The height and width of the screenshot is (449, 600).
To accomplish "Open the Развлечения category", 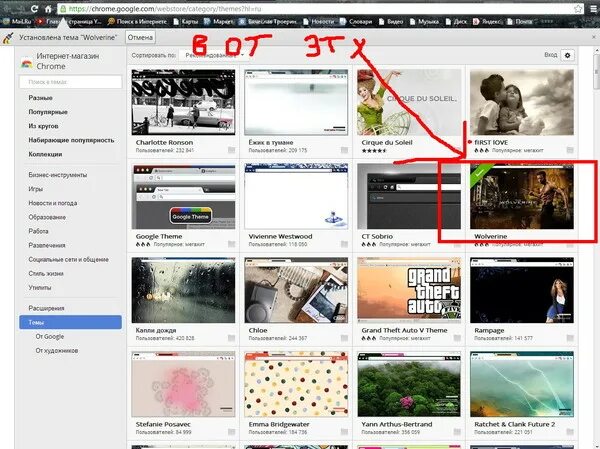I will coord(47,245).
